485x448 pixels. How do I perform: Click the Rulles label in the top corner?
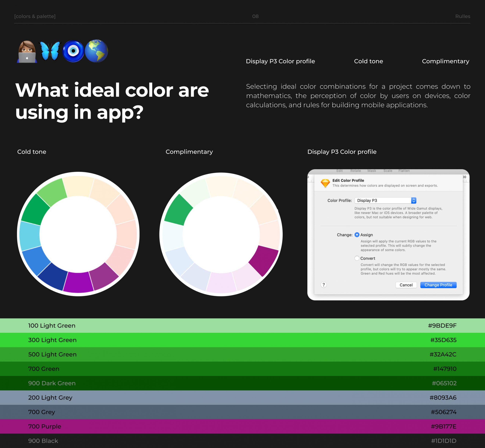click(x=462, y=16)
